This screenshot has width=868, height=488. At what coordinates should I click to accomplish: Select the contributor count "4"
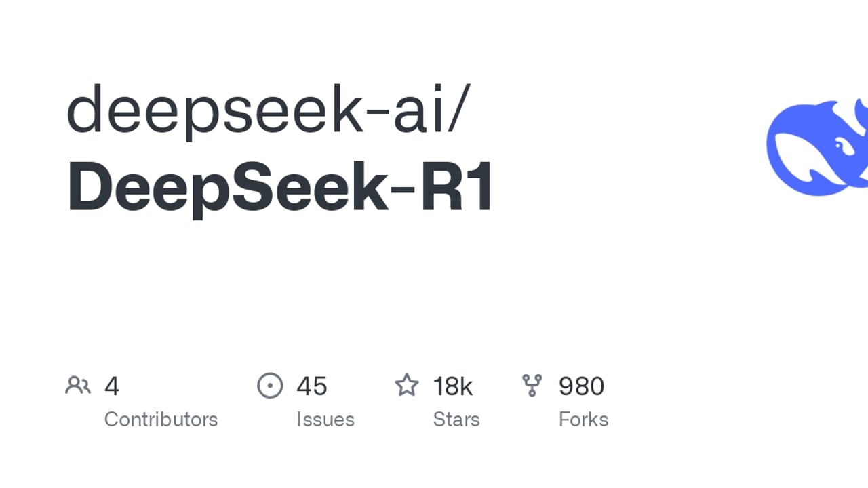point(112,386)
